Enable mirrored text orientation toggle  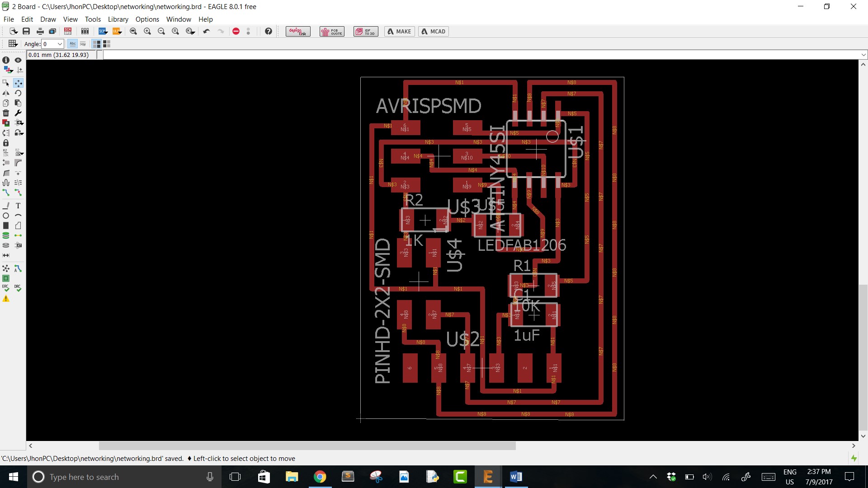83,44
